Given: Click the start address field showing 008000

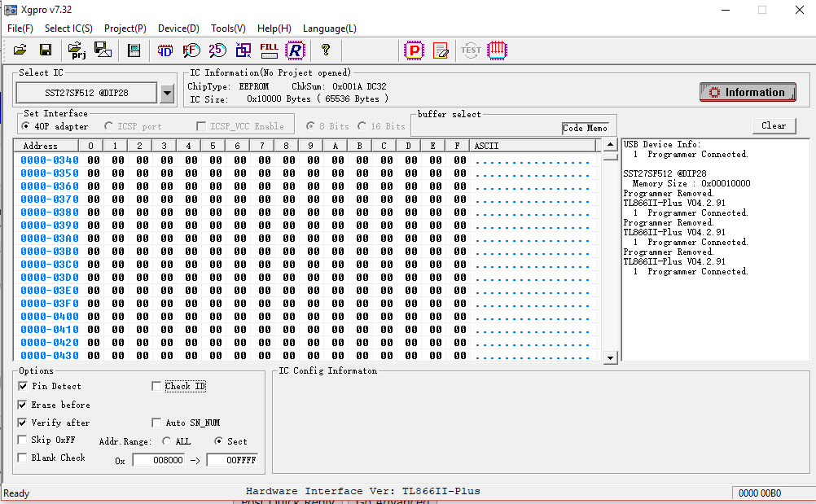Looking at the screenshot, I should click(159, 461).
